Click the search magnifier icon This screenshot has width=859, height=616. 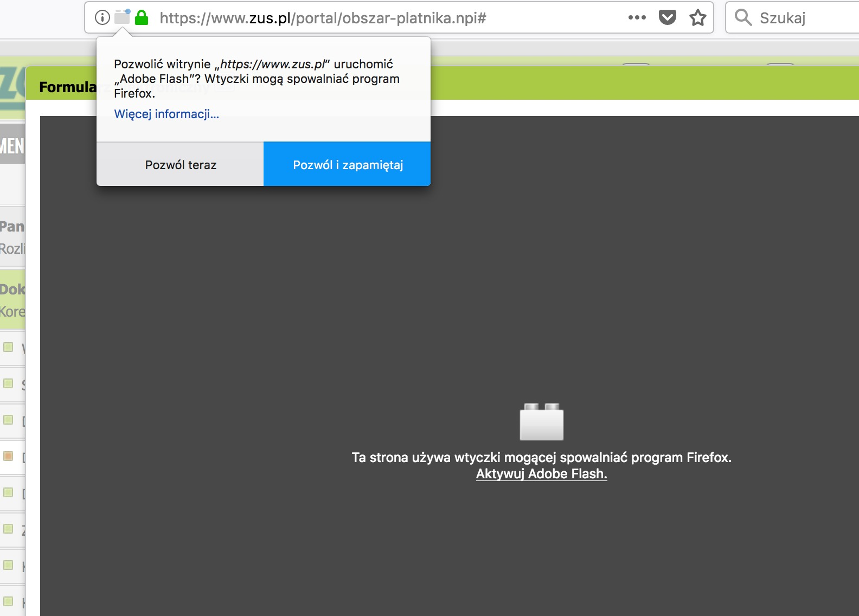point(743,17)
